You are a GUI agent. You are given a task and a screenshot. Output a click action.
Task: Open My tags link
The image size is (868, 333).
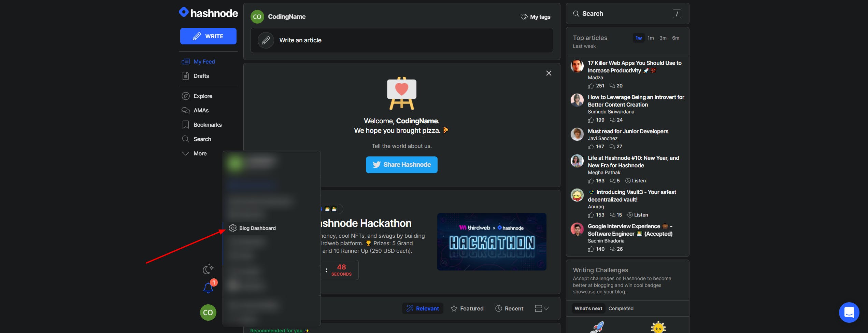[535, 17]
